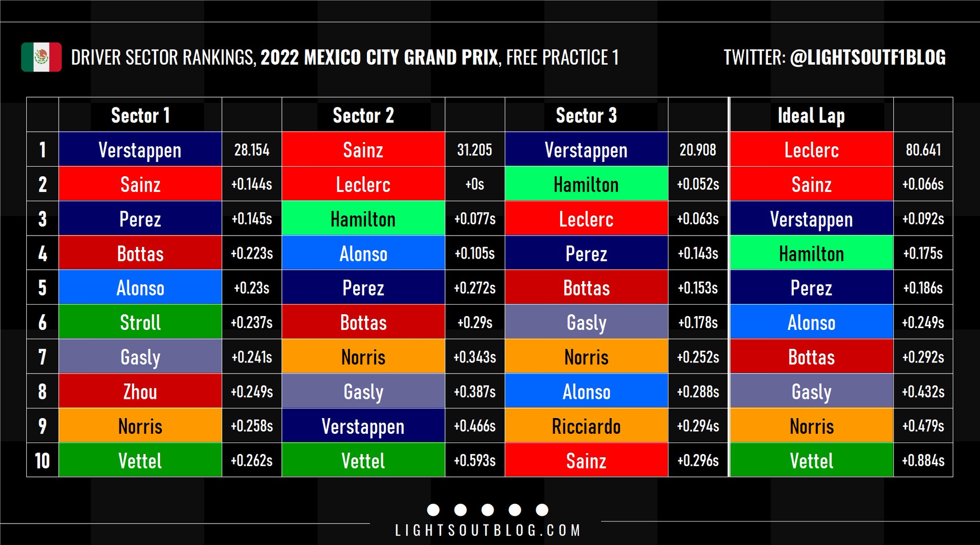
Task: Click the 80.641 ideal lap time
Action: click(x=923, y=150)
